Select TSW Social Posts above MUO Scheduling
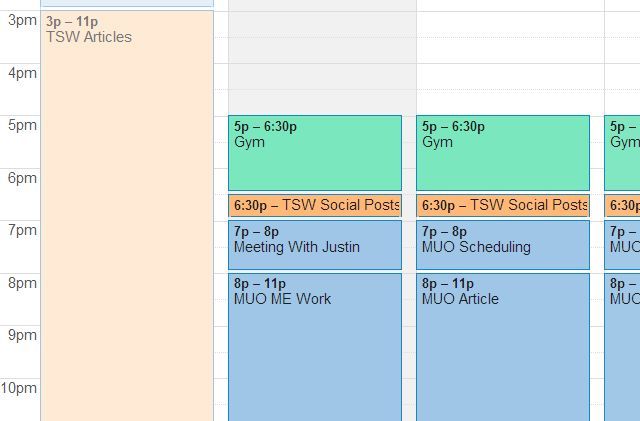The width and height of the screenshot is (640, 421). coord(502,205)
